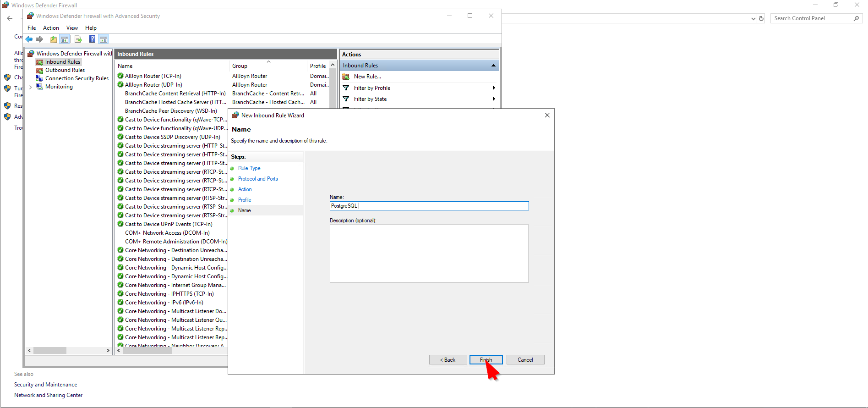This screenshot has height=408, width=868.
Task: Click the gray Forward arrow in MMC toolbar
Action: 39,39
